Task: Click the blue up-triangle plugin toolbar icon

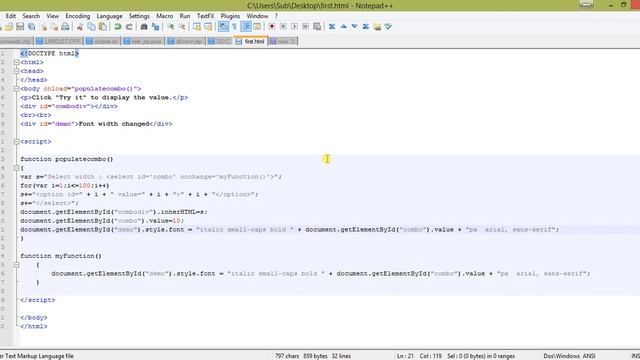Action: tap(343, 27)
